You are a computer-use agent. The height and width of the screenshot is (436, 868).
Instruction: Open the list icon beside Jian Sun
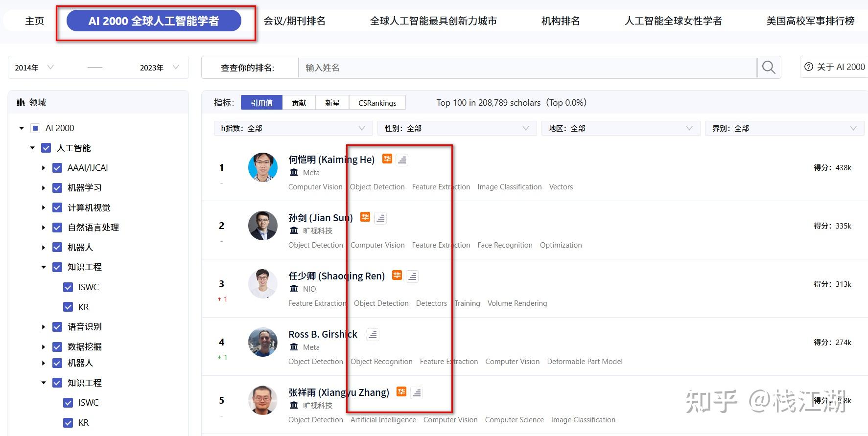pos(380,218)
